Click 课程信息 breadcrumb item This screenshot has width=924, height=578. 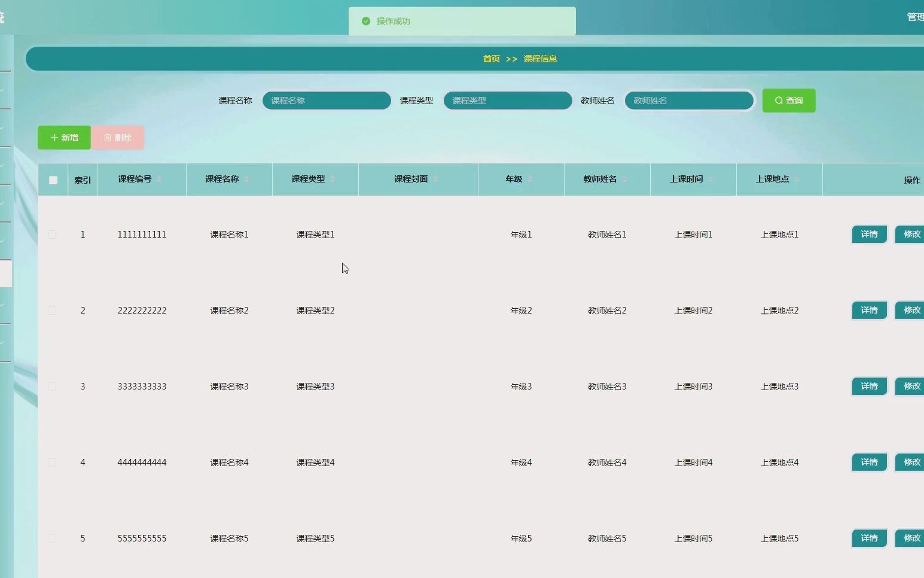[541, 59]
